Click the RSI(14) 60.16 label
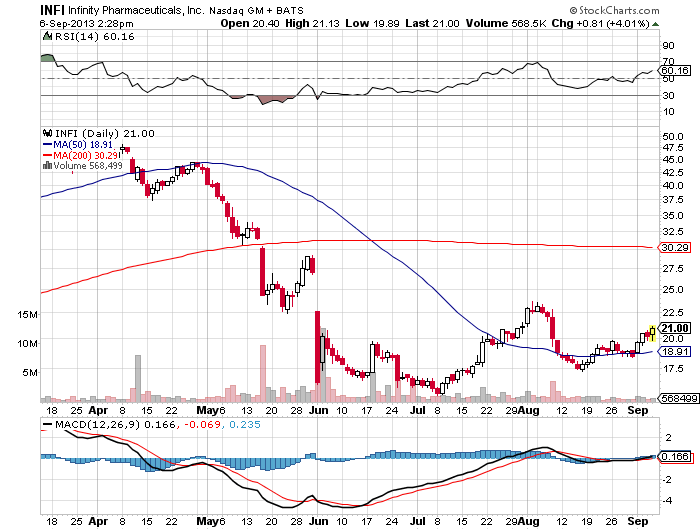This screenshot has width=700, height=530. click(95, 37)
